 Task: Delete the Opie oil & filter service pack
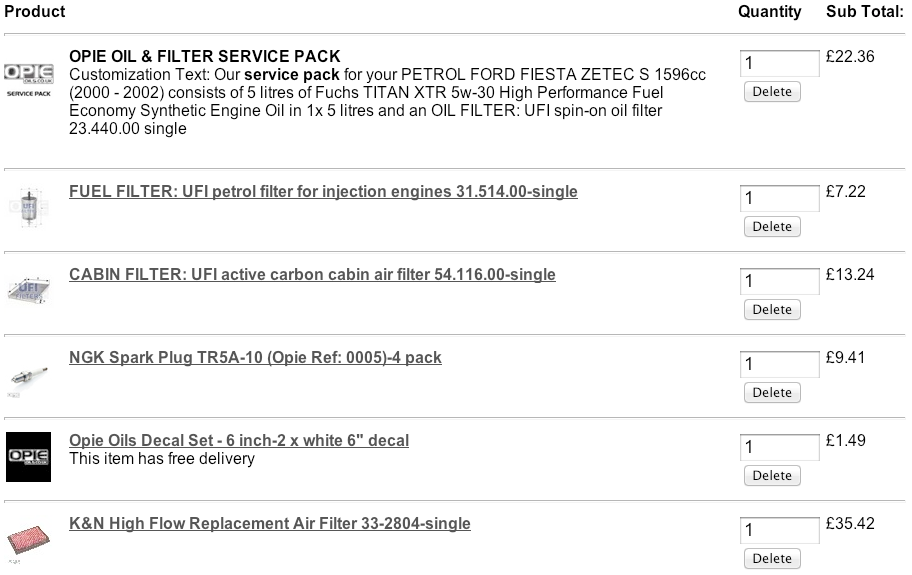pos(771,92)
